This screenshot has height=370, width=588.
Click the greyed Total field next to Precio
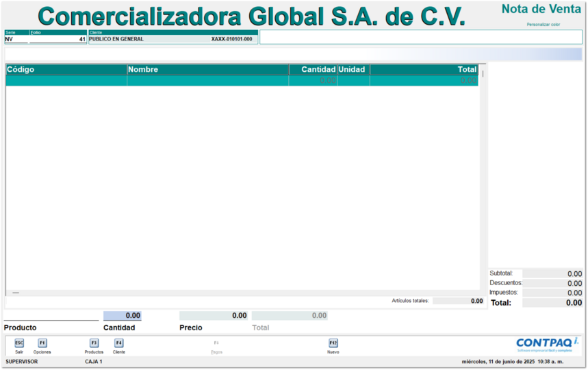[x=290, y=316]
